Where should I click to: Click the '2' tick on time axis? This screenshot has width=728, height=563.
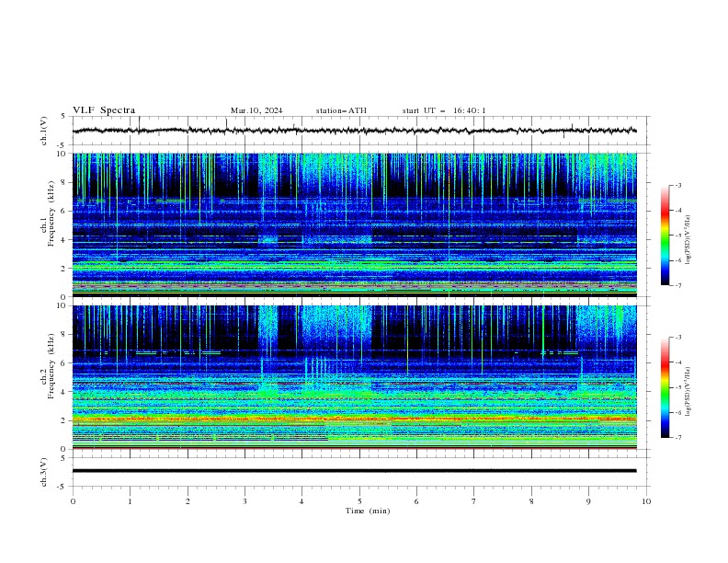click(x=188, y=501)
